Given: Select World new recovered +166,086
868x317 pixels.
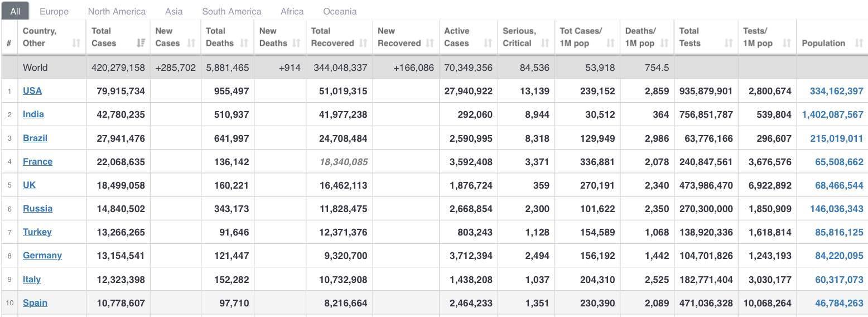Looking at the screenshot, I should tap(413, 68).
